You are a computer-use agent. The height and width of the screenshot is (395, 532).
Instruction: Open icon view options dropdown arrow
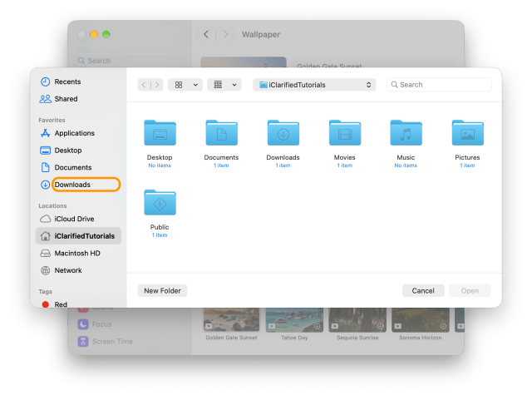(x=195, y=85)
